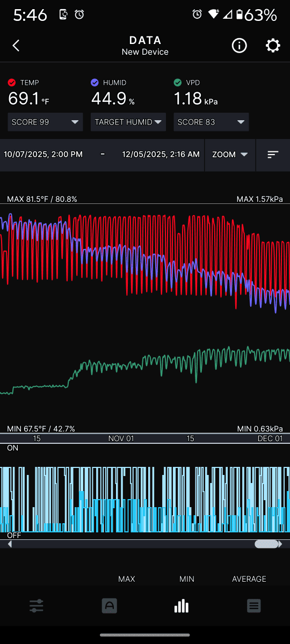Click the chart scrollbar thumb
This screenshot has width=290, height=644.
(266, 544)
